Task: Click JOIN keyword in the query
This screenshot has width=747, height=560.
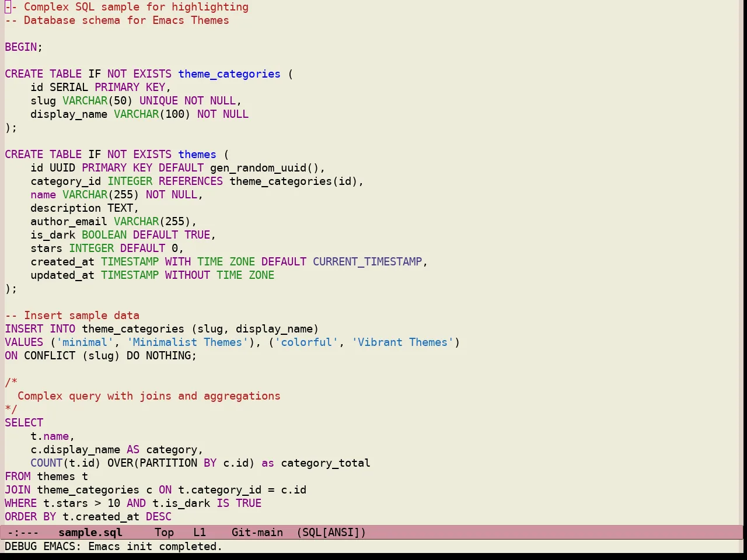Action: [18, 489]
